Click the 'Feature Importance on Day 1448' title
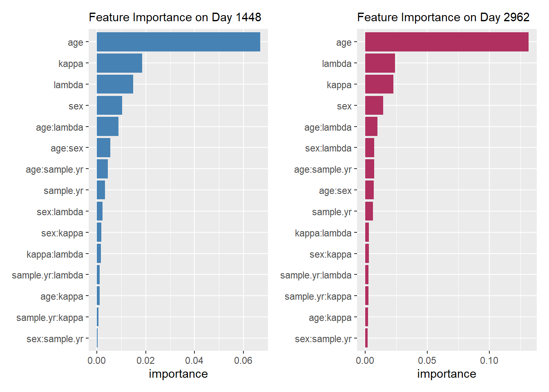 (175, 18)
